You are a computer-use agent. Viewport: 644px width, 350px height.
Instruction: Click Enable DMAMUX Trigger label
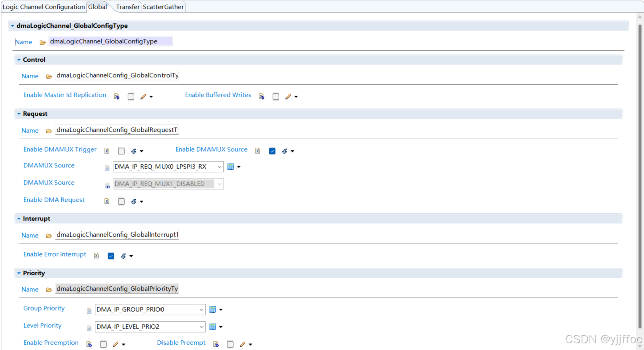pyautogui.click(x=60, y=150)
